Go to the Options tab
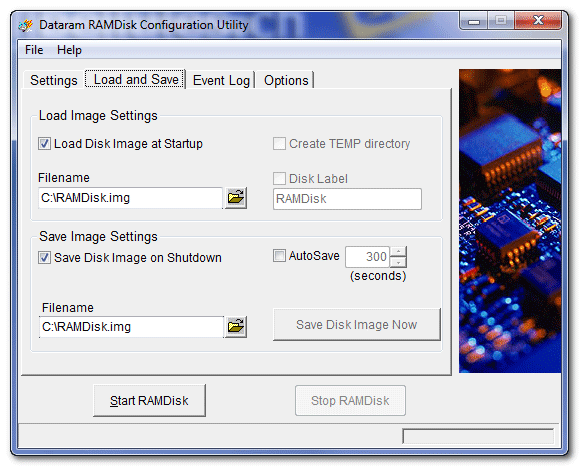Image resolution: width=580 pixels, height=467 pixels. (x=286, y=80)
